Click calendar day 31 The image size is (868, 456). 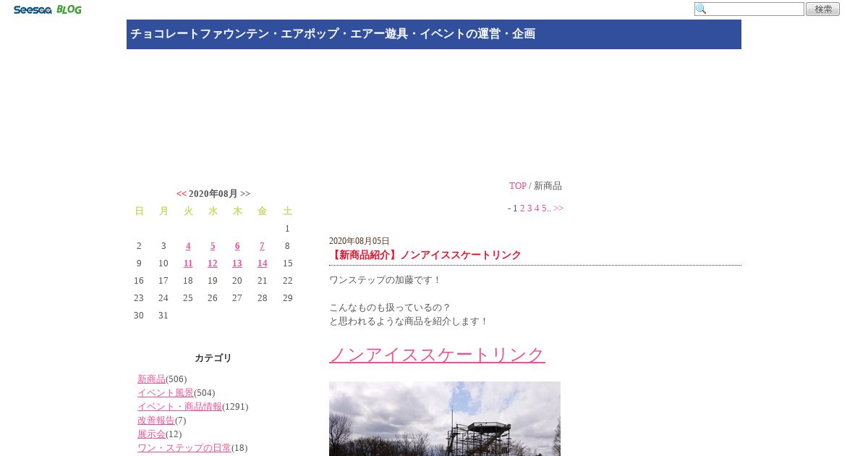pyautogui.click(x=163, y=316)
